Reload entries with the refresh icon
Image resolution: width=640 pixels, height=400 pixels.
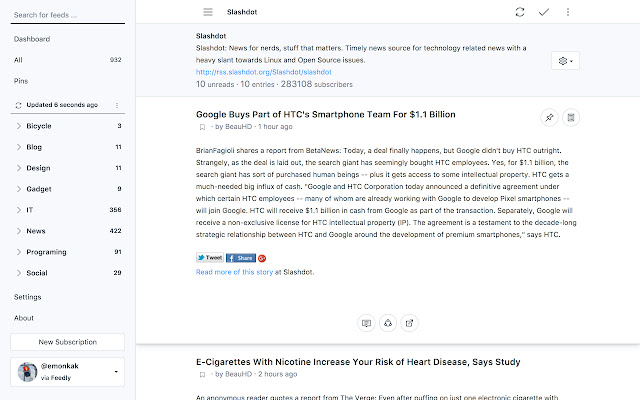(x=520, y=12)
